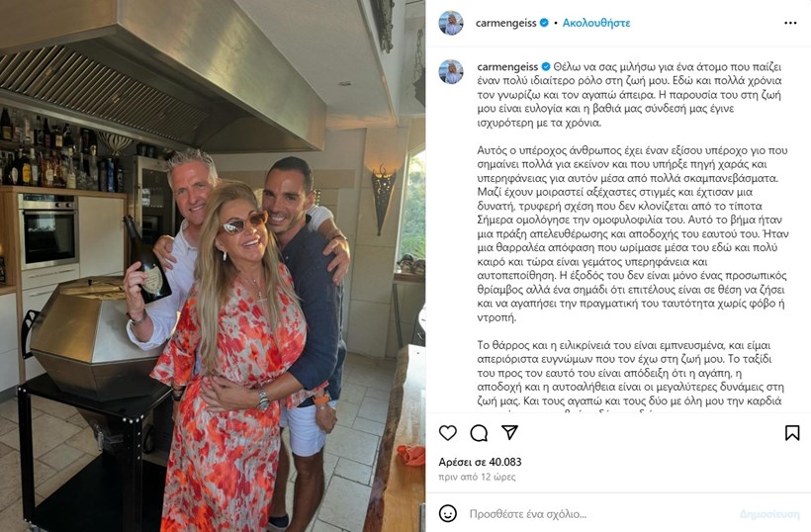Open carmengeiss username in header
This screenshot has width=811, height=532.
point(505,23)
